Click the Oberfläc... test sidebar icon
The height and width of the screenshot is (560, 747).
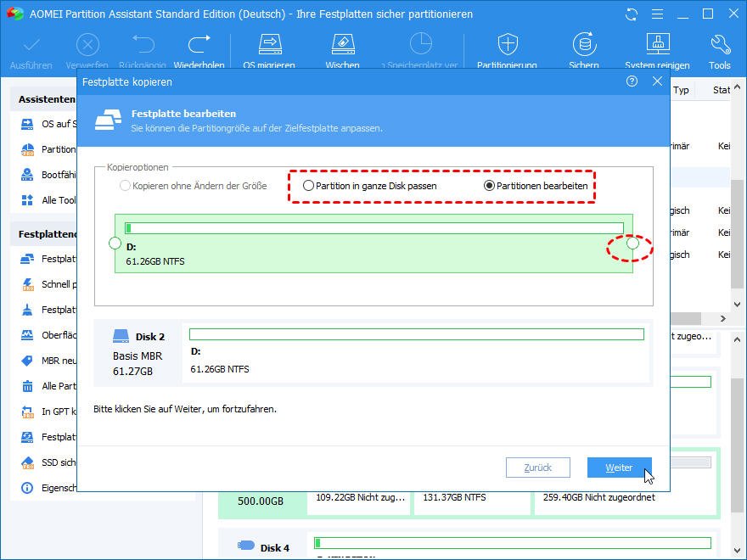coord(27,335)
